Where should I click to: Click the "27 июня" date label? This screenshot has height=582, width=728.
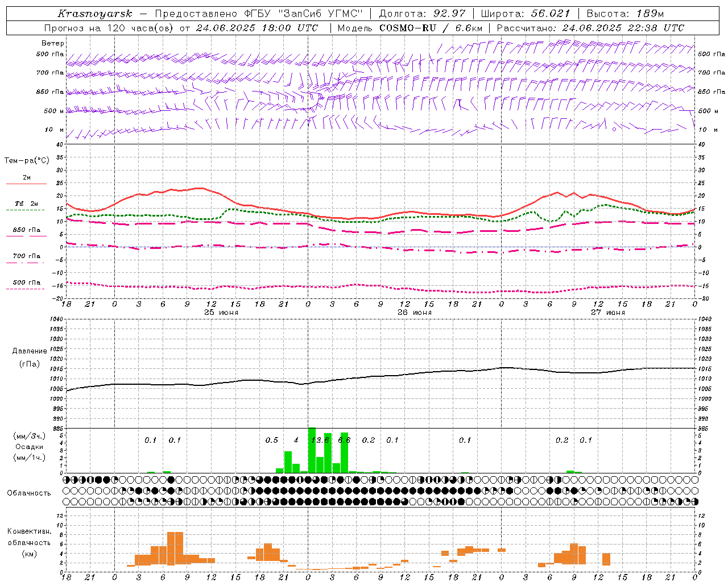(x=608, y=313)
